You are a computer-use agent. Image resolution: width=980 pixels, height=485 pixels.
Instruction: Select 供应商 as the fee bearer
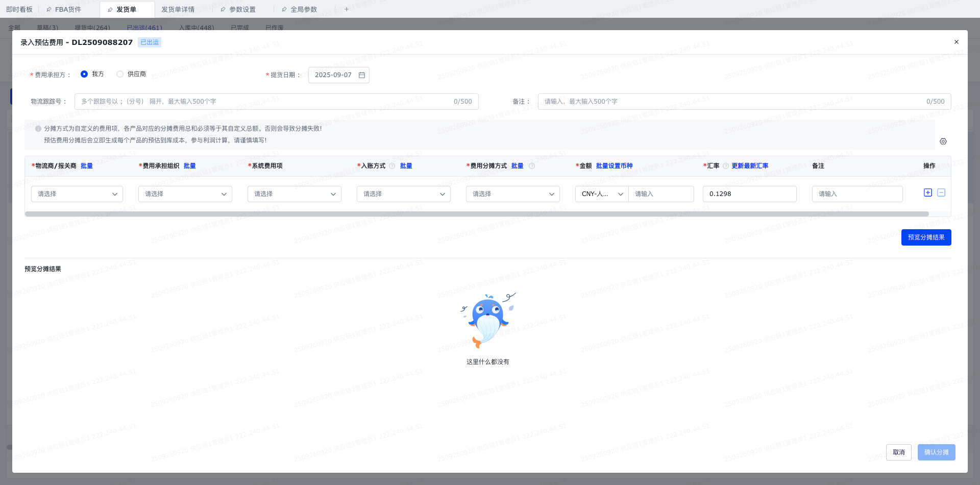(x=120, y=74)
